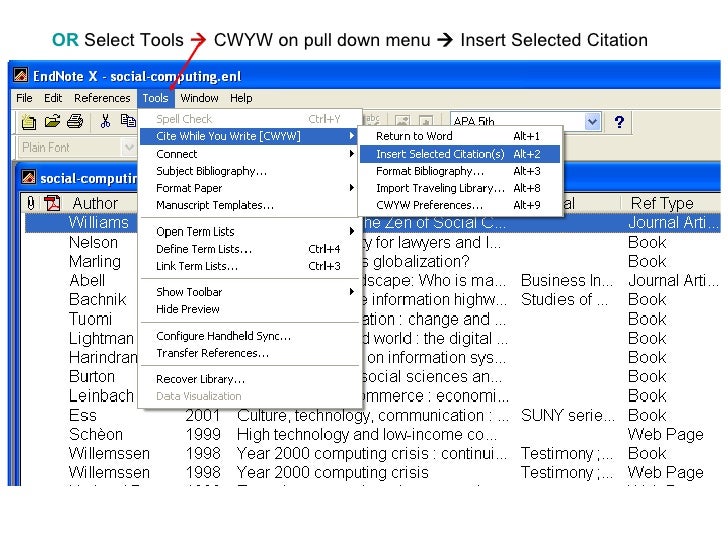Image resolution: width=728 pixels, height=546 pixels.
Task: Choose Return to Word
Action: (460, 136)
